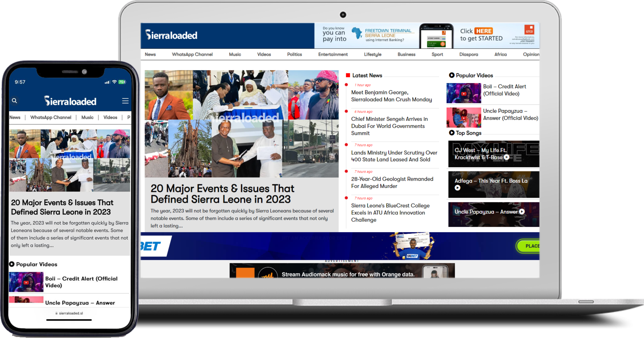
Task: Play Adfega This Year song icon
Action: click(x=457, y=188)
